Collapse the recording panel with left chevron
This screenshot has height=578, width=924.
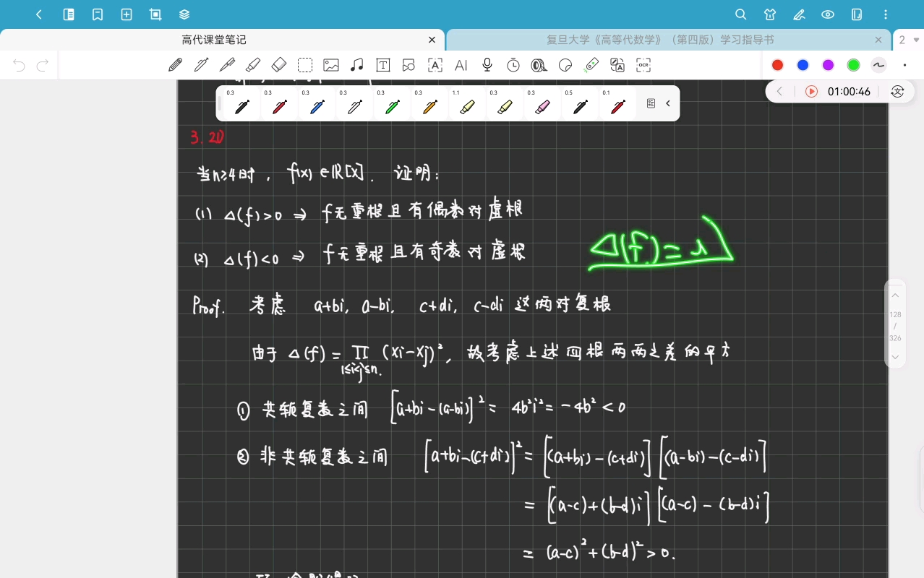tap(779, 92)
